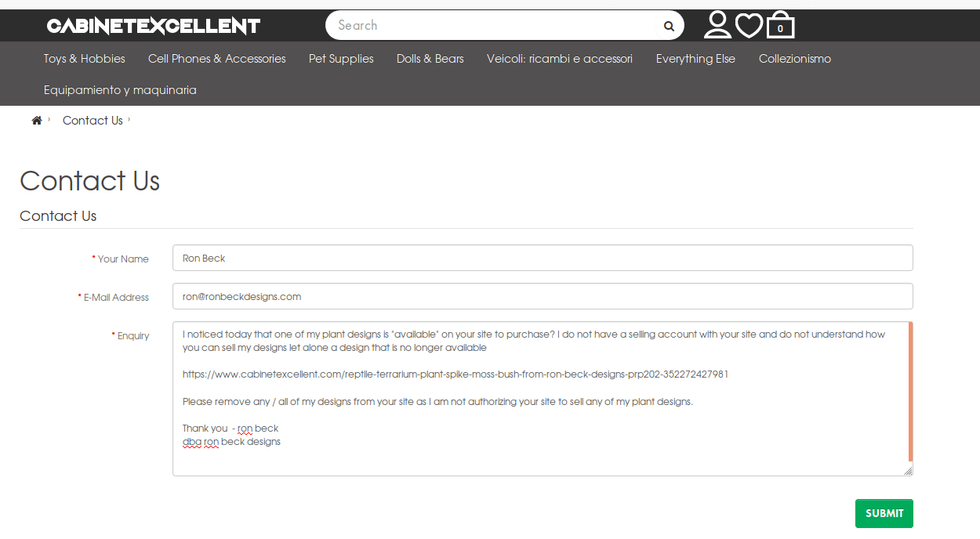Open Veicoli: ricambi e accessori category

coord(560,59)
